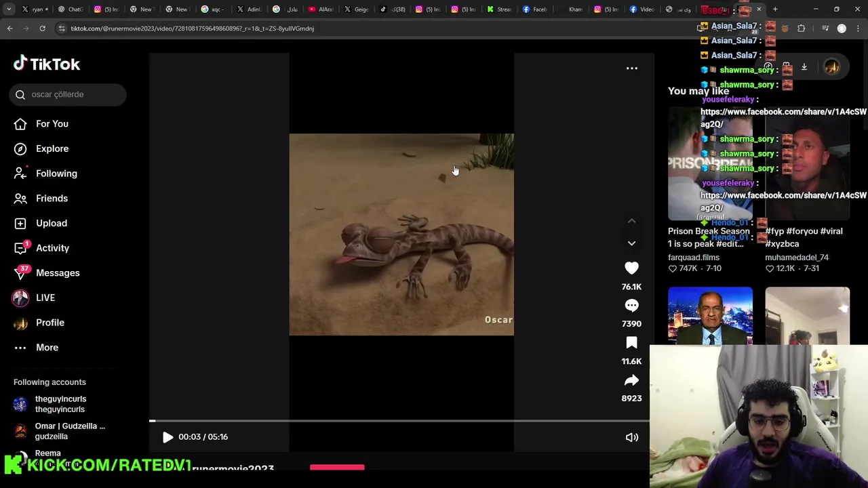Image resolution: width=868 pixels, height=488 pixels.
Task: Open TikTok account avatar in header
Action: point(831,67)
